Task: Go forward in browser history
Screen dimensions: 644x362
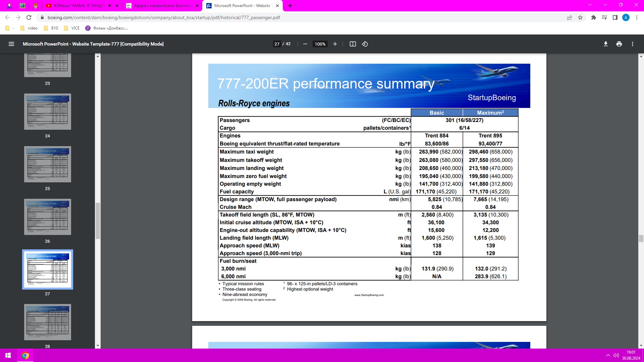Action: [x=18, y=17]
